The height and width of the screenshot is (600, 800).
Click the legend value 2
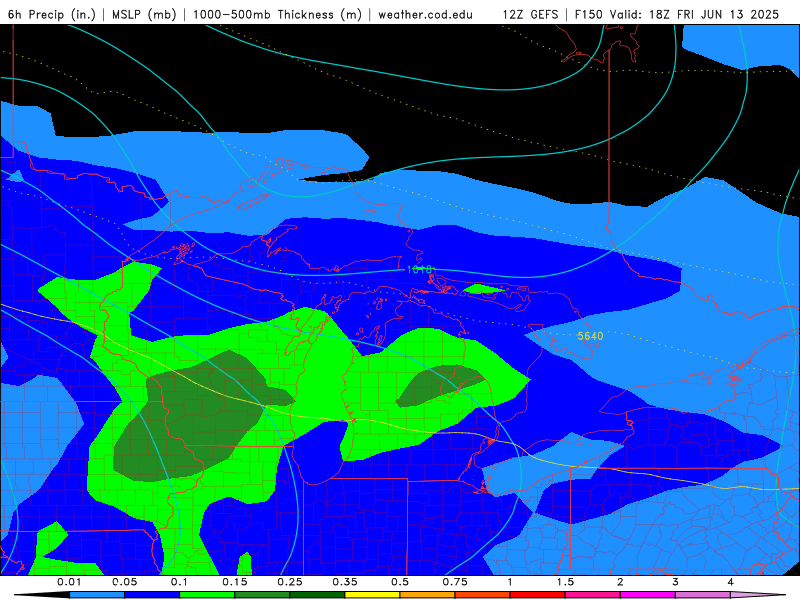[620, 582]
